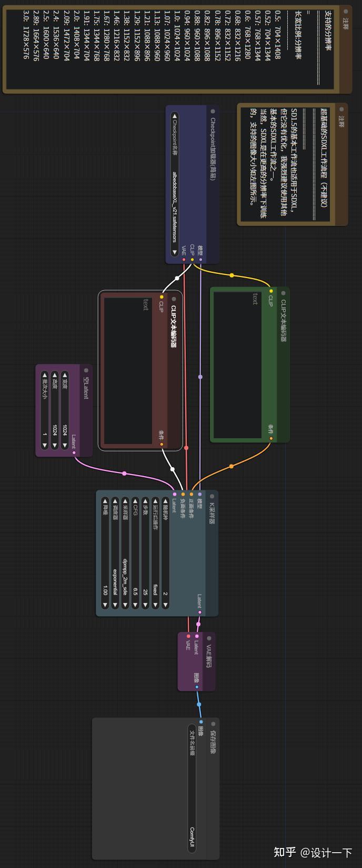Toggle collapse dot of the 保存图像 node
The width and height of the screenshot is (362, 868).
213,724
